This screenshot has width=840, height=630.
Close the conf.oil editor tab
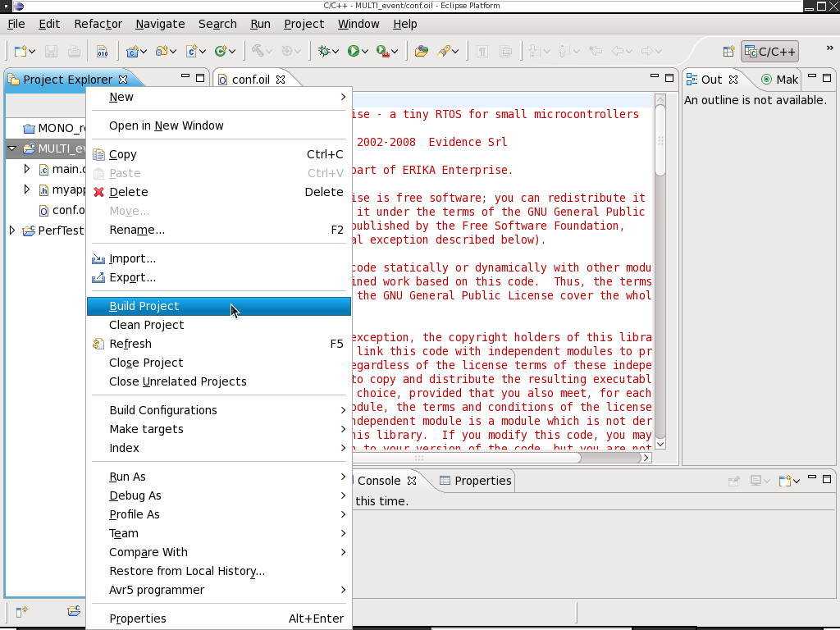(281, 80)
